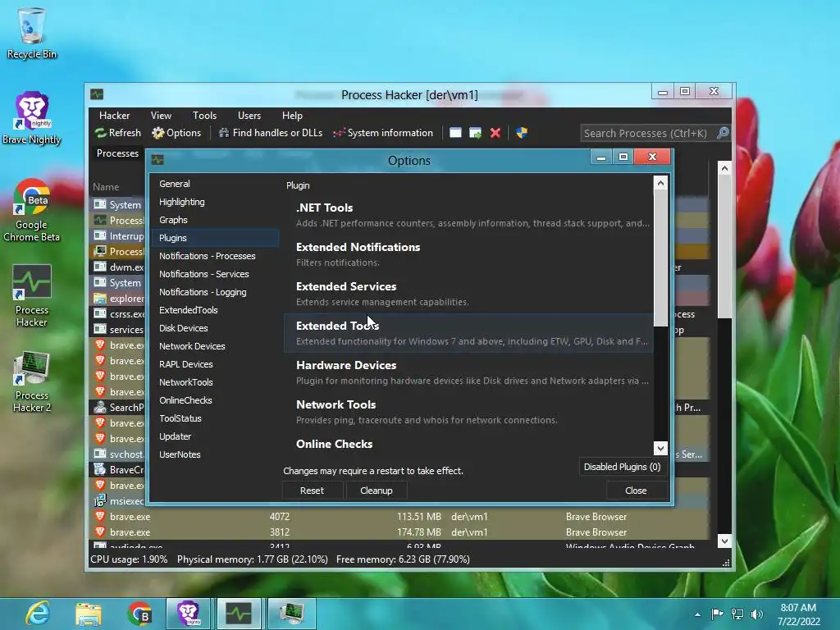Select Notifications - Services options page
Viewport: 840px width, 630px height.
[216, 274]
